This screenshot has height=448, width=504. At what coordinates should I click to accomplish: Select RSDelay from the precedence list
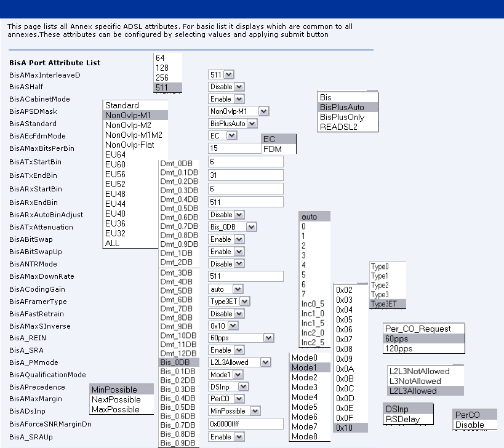402,419
